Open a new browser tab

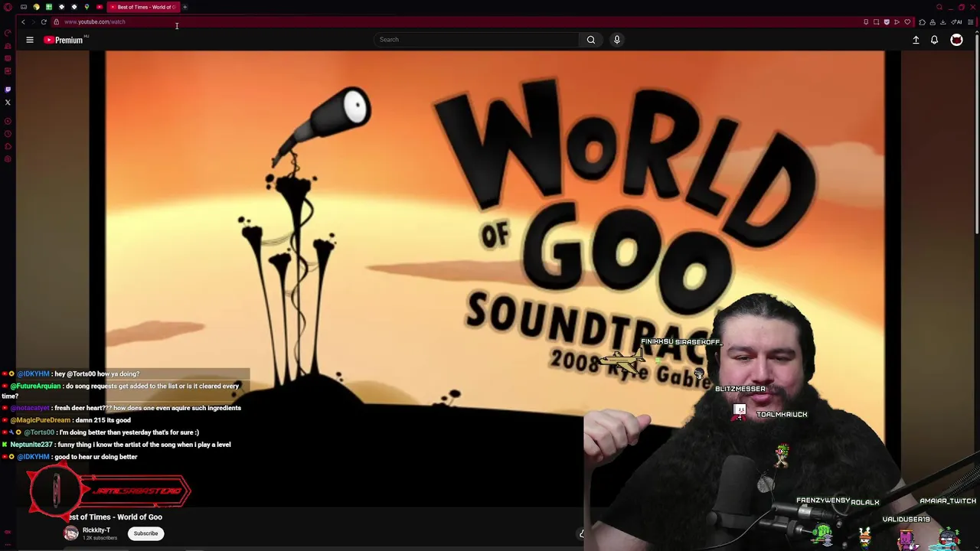[185, 7]
